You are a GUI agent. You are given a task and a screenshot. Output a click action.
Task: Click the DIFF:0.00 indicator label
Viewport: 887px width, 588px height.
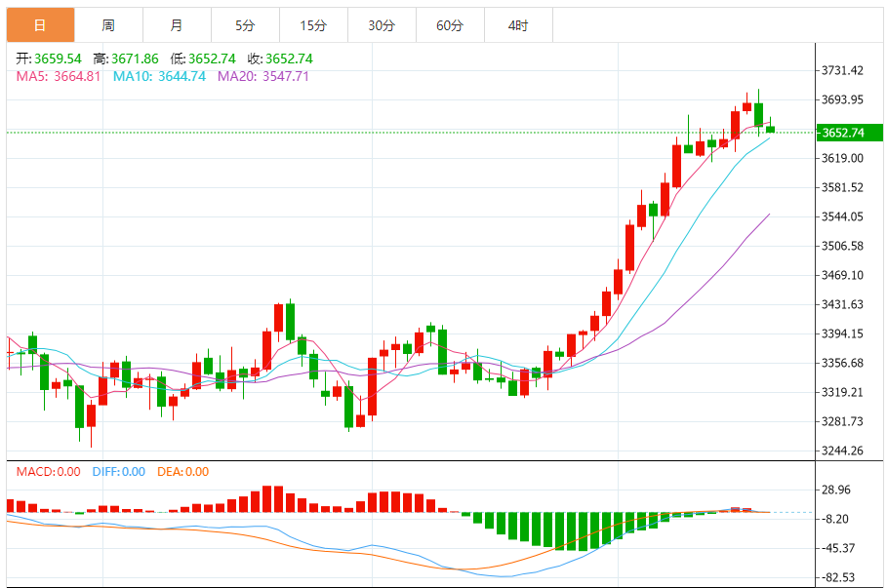click(x=118, y=472)
